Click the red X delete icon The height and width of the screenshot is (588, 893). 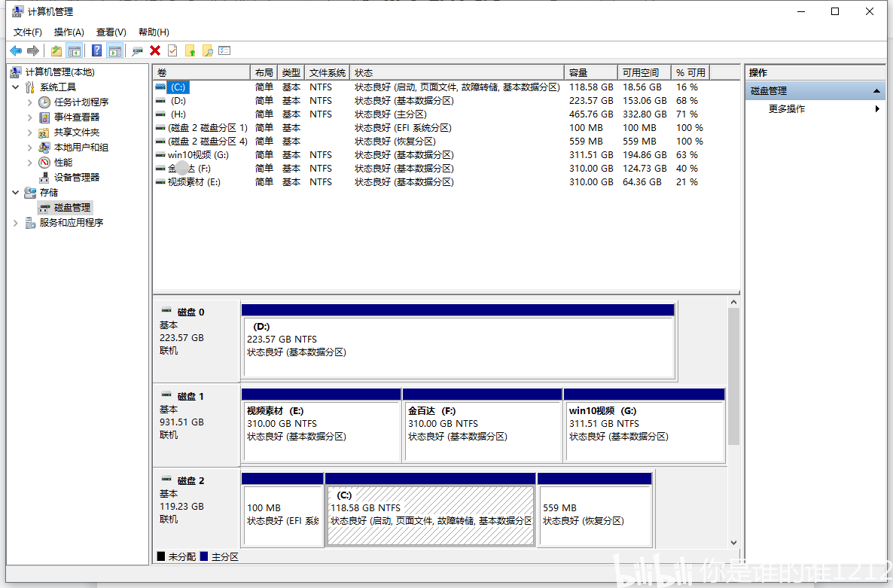(x=155, y=50)
